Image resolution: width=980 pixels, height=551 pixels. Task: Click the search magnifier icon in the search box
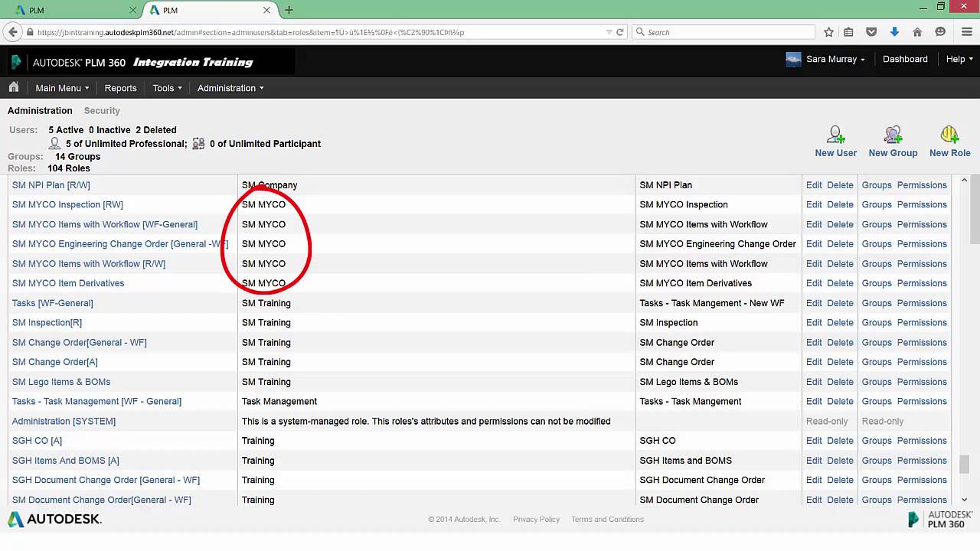[x=640, y=32]
